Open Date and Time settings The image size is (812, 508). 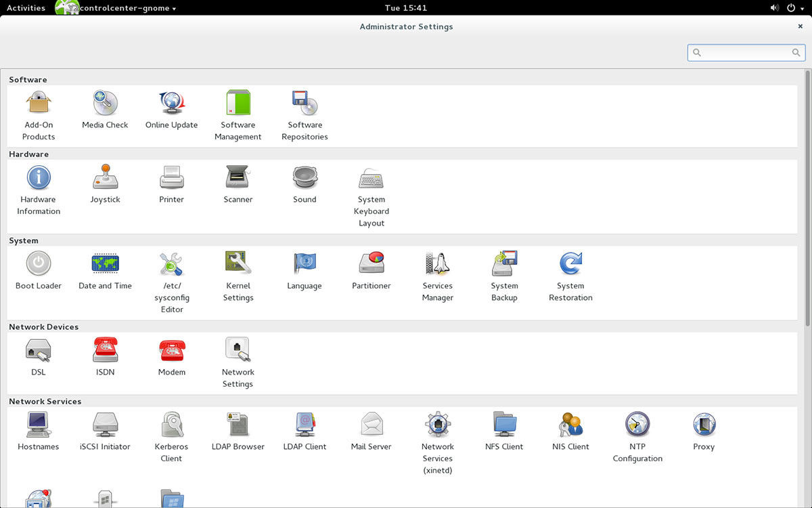click(x=105, y=271)
